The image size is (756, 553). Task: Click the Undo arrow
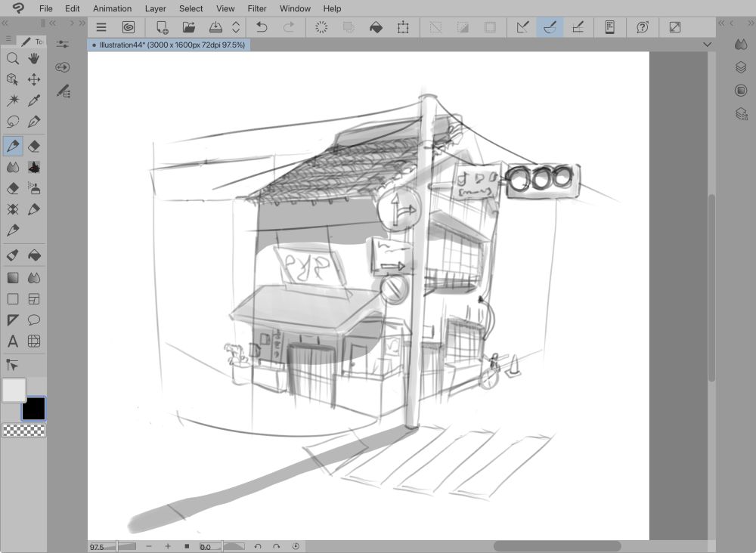[262, 27]
